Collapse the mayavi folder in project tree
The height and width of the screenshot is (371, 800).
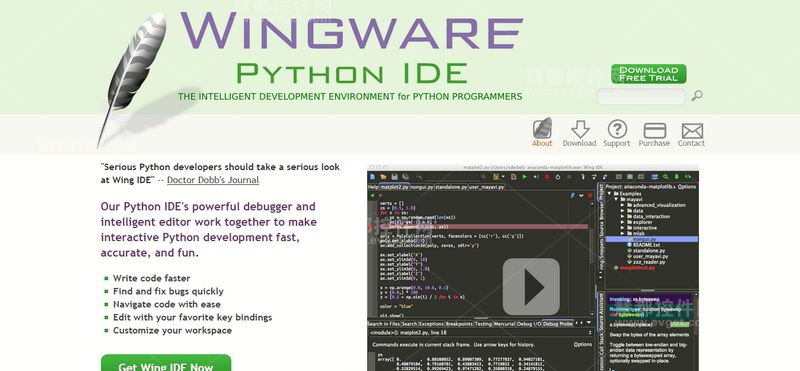click(616, 200)
